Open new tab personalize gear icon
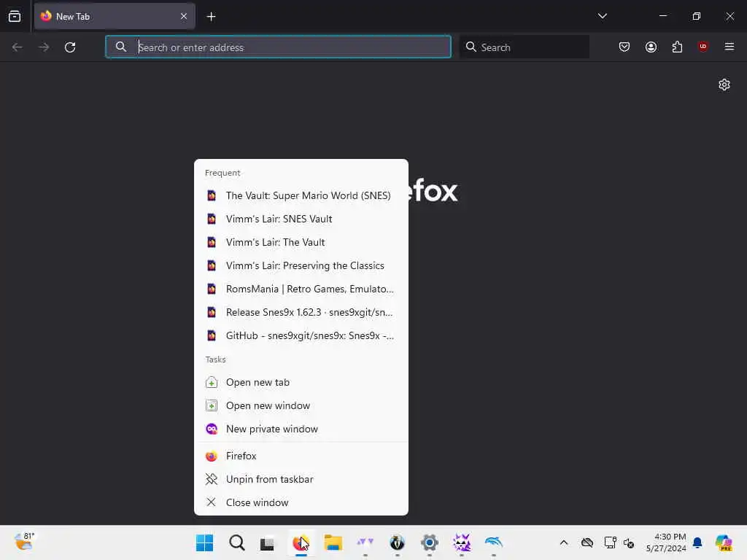The width and height of the screenshot is (747, 560). [x=724, y=85]
